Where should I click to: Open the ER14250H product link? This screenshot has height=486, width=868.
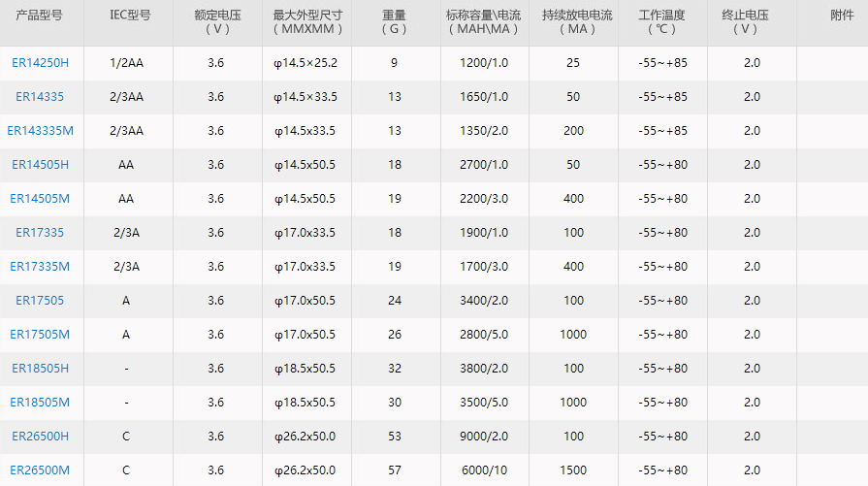[41, 63]
